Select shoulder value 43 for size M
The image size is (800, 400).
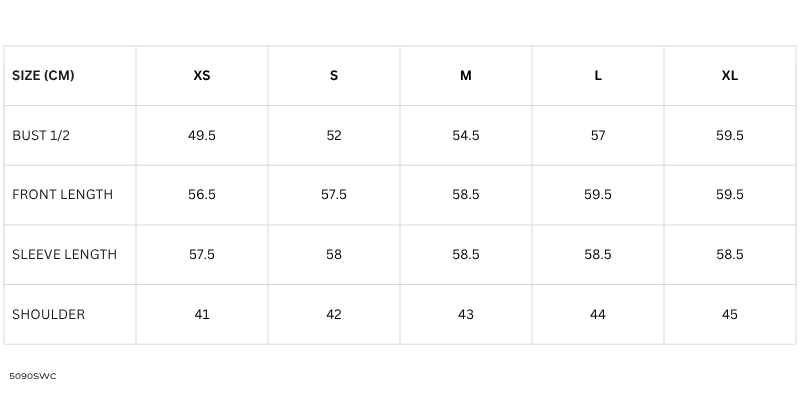466,314
